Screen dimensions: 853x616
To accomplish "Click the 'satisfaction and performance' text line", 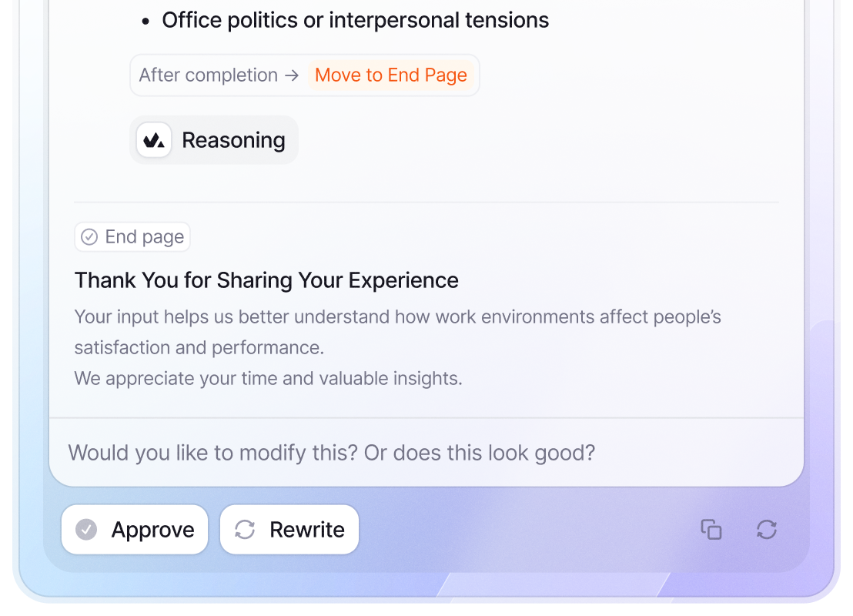I will point(199,347).
